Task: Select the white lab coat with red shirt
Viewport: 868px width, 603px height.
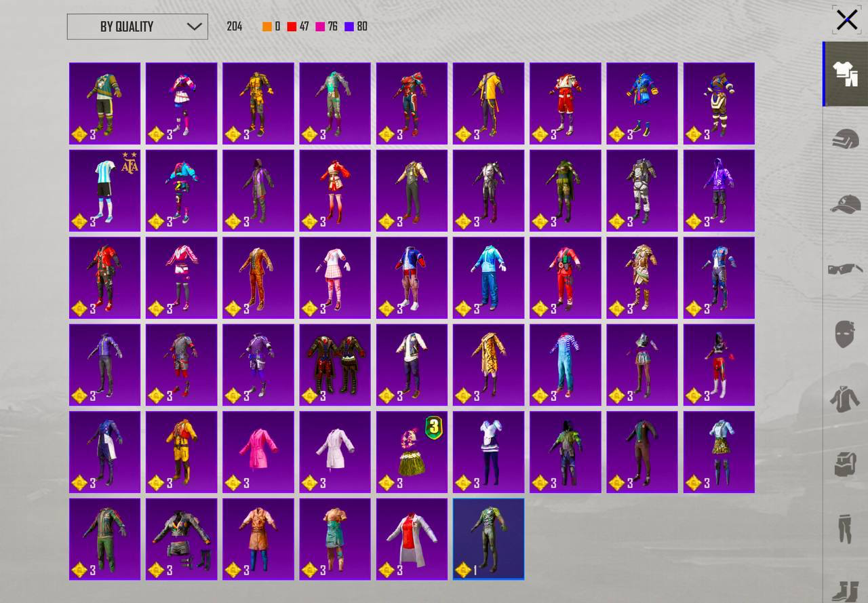Action: point(412,539)
